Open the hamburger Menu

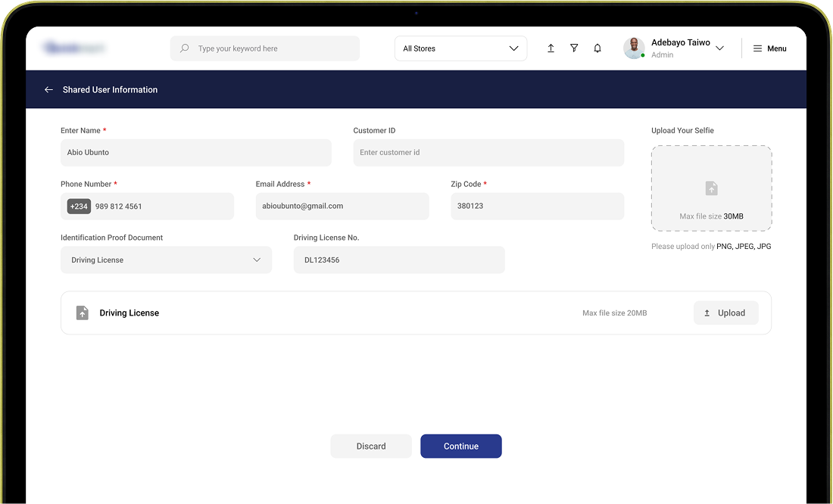click(770, 48)
